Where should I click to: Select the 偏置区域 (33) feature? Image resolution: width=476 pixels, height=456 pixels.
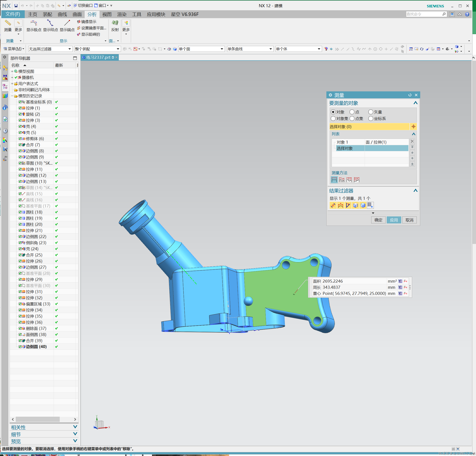coord(38,304)
